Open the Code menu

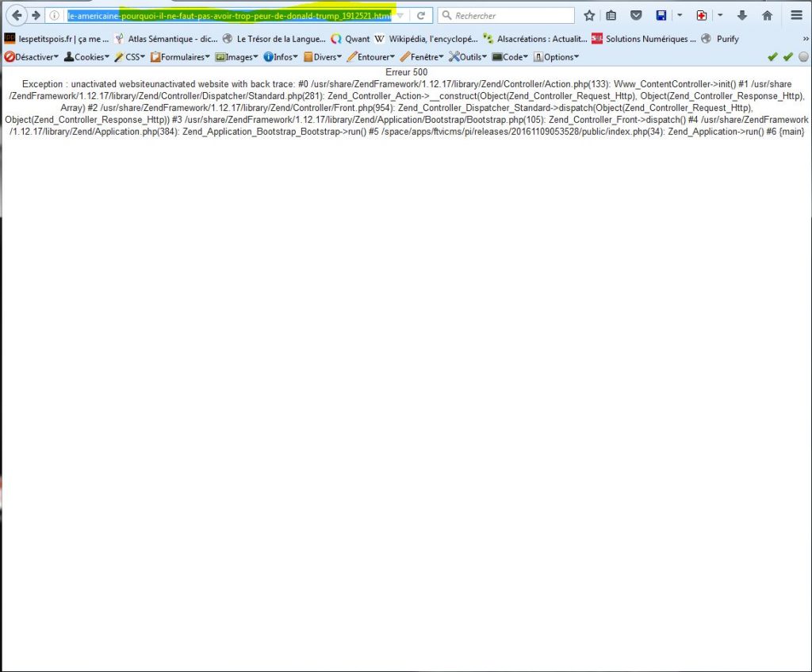click(x=510, y=57)
